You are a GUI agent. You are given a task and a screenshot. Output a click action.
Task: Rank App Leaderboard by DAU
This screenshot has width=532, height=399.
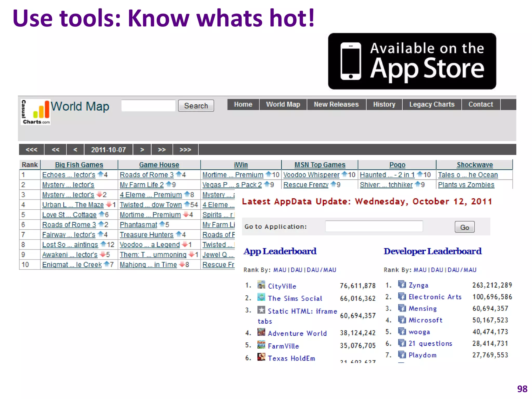coord(296,270)
